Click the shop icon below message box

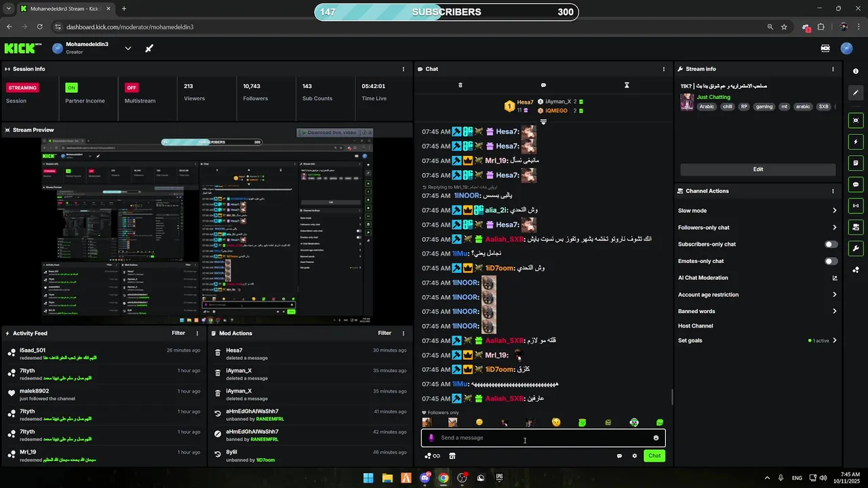pyautogui.click(x=452, y=456)
